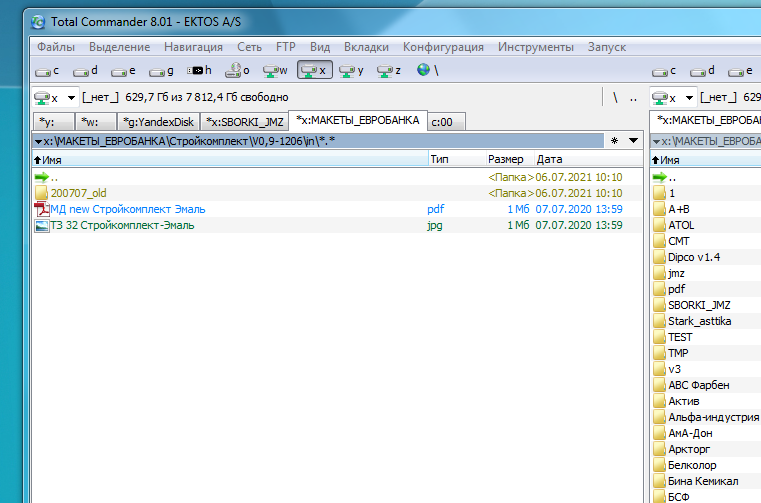Open the Сеть menu
Image resolution: width=761 pixels, height=503 pixels.
click(249, 47)
